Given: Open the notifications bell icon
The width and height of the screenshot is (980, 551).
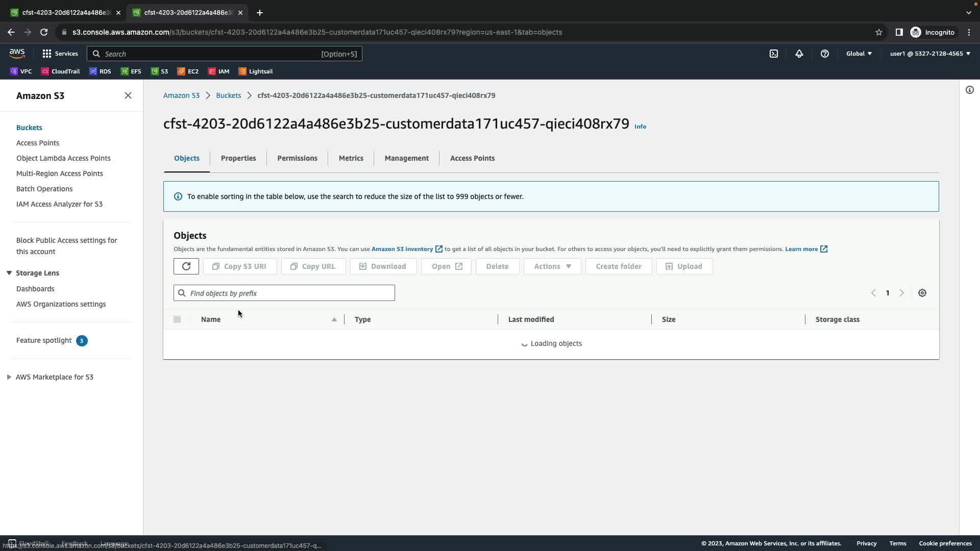Looking at the screenshot, I should (x=799, y=54).
